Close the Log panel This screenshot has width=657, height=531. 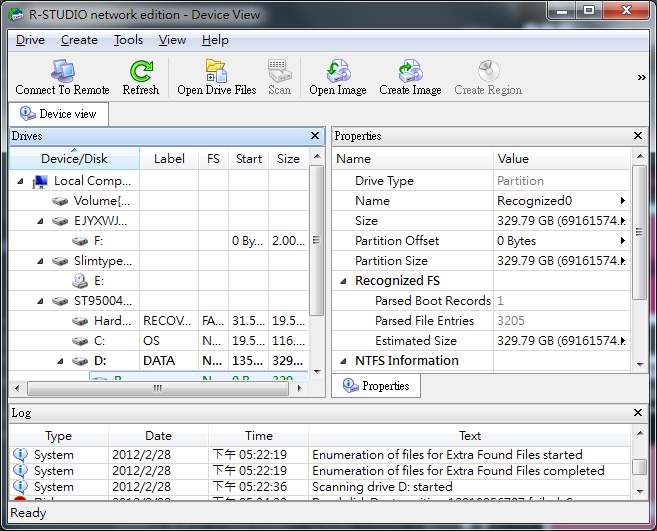[x=639, y=412]
